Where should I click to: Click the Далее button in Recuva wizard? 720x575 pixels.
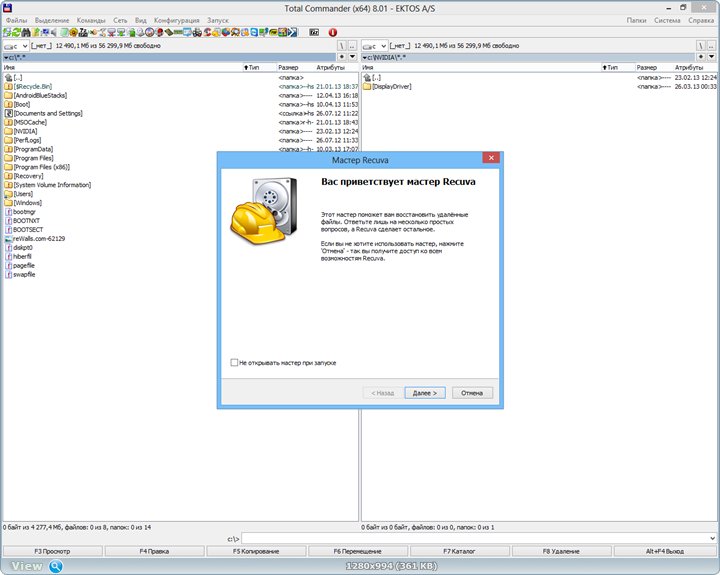click(x=424, y=393)
